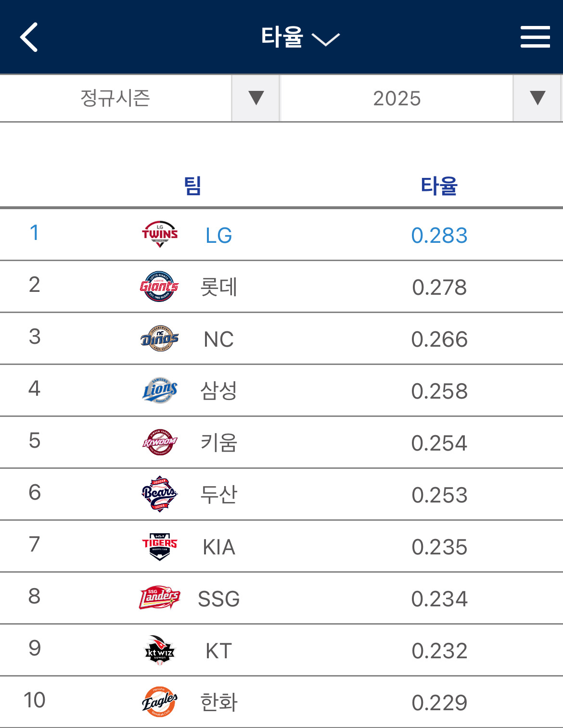The height and width of the screenshot is (728, 563).
Task: Click the Kiwoom Heroes logo
Action: pos(160,442)
